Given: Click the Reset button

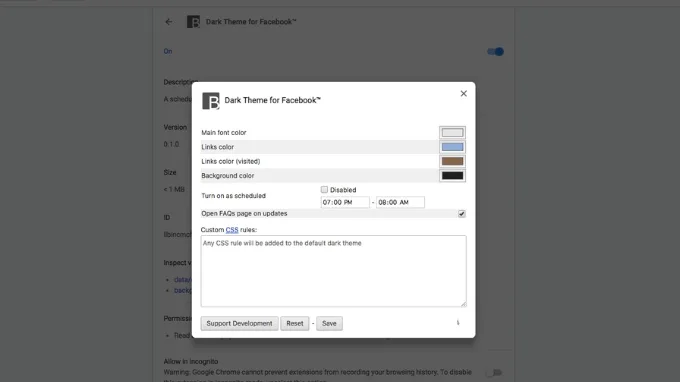Looking at the screenshot, I should coord(295,323).
